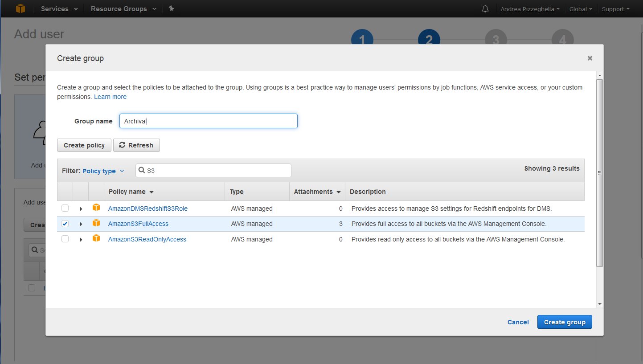The height and width of the screenshot is (364, 643).
Task: Click the search magnifier in policy filter
Action: [x=142, y=170]
